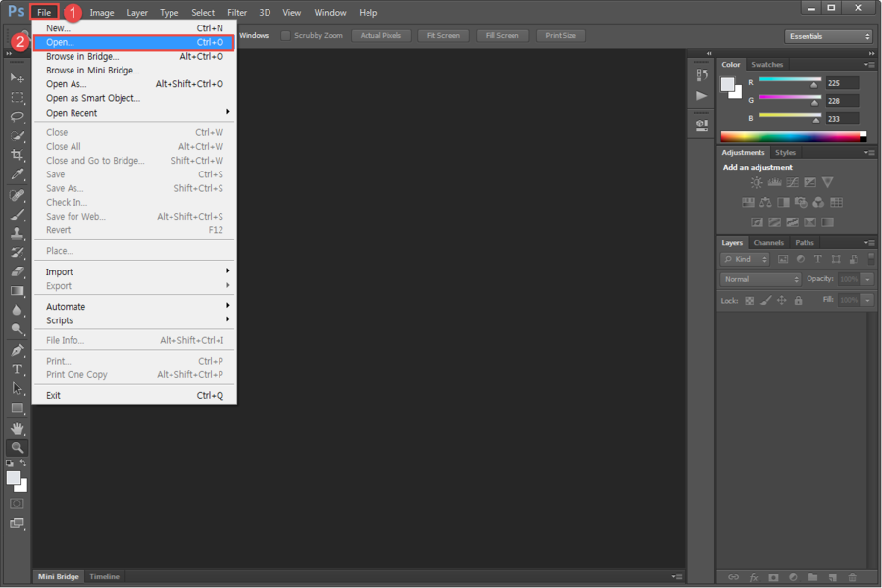The width and height of the screenshot is (882, 588).
Task: Choose Open... in File menu
Action: (x=134, y=42)
